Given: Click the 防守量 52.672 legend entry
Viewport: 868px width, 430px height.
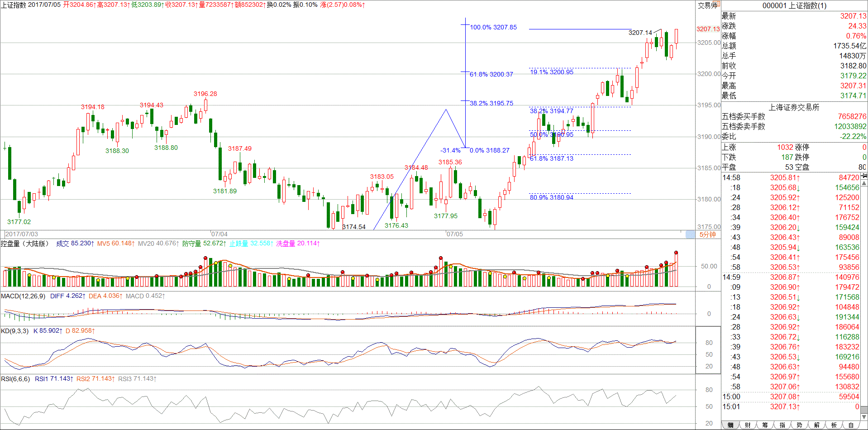Looking at the screenshot, I should pos(204,244).
